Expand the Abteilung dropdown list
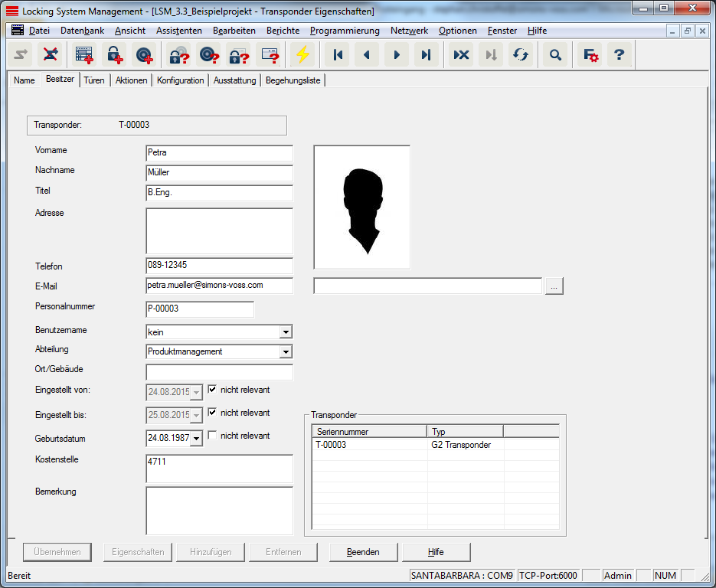The width and height of the screenshot is (716, 588). click(285, 352)
